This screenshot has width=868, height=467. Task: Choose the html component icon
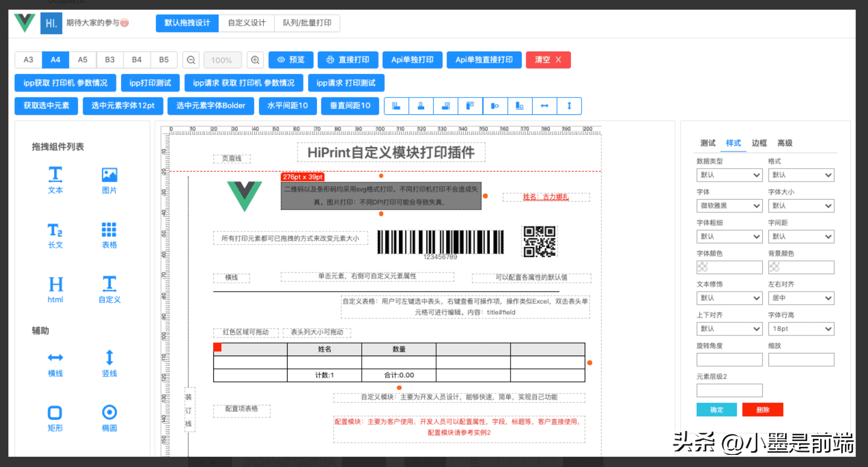point(55,284)
